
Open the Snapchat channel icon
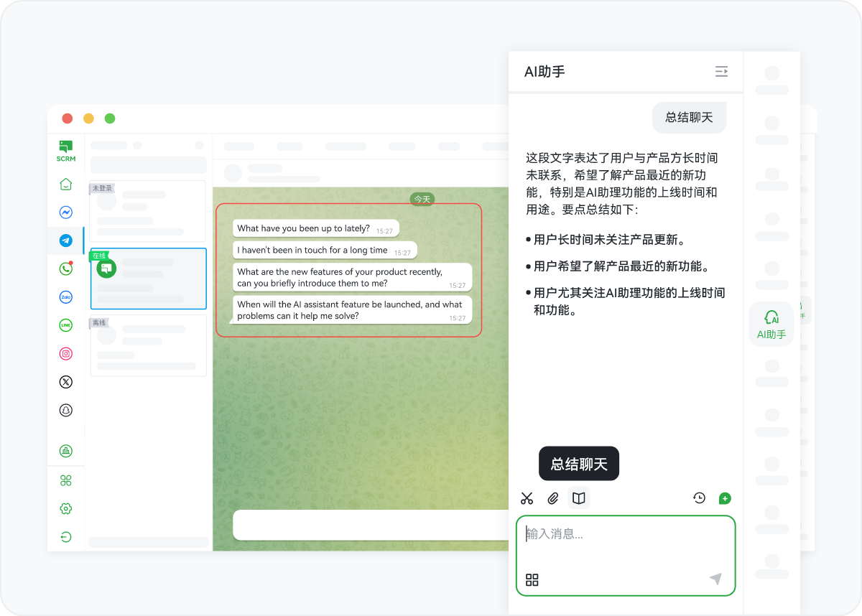[65, 410]
